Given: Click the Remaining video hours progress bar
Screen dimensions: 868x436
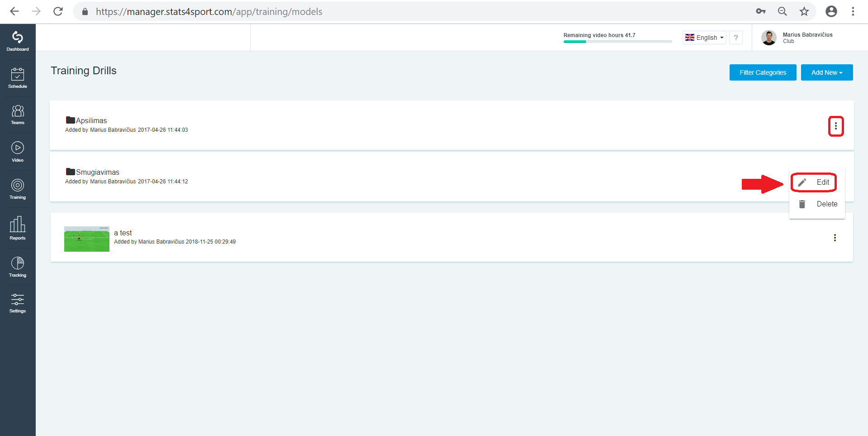Looking at the screenshot, I should pos(617,42).
